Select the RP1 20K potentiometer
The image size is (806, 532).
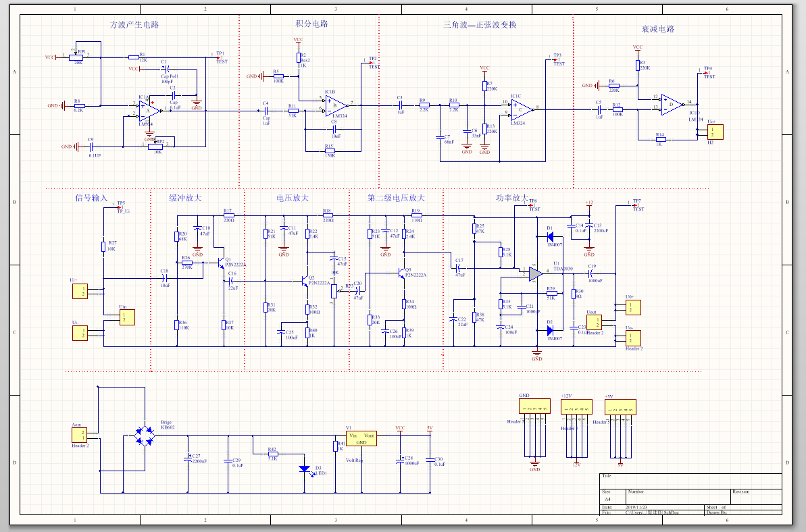(x=78, y=57)
